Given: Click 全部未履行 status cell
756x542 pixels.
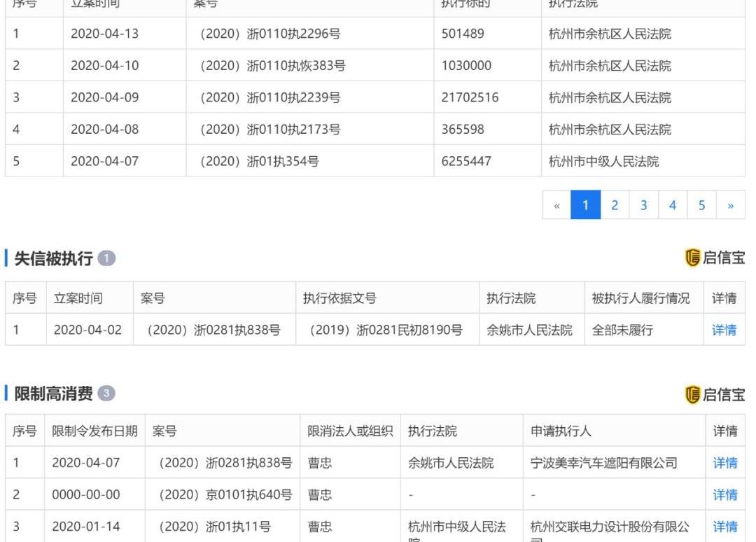Looking at the screenshot, I should click(622, 330).
